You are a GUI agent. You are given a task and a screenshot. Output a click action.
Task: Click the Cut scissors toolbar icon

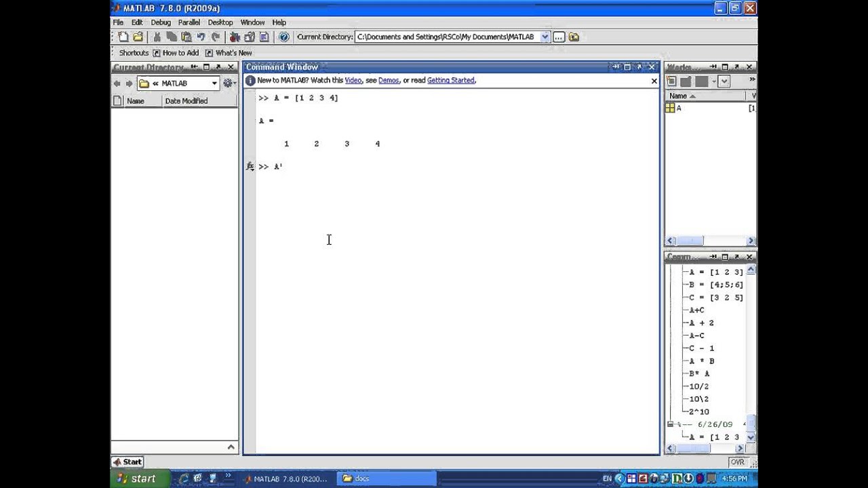click(x=157, y=37)
